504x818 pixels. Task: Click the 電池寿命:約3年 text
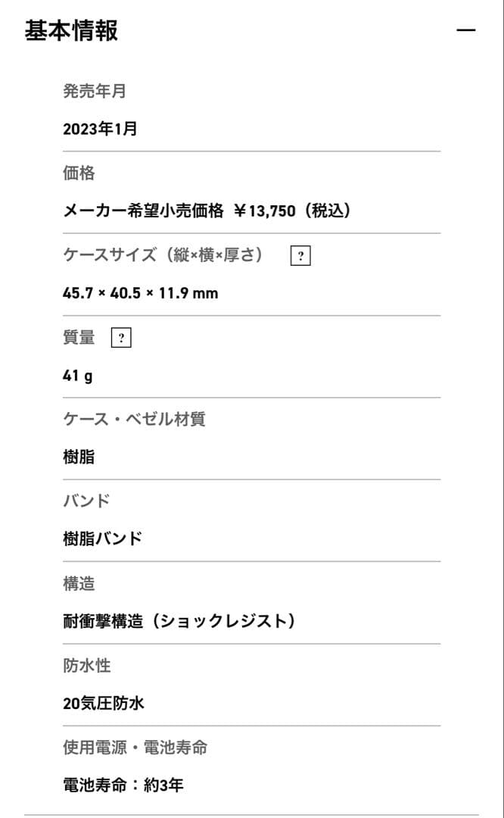pos(123,785)
